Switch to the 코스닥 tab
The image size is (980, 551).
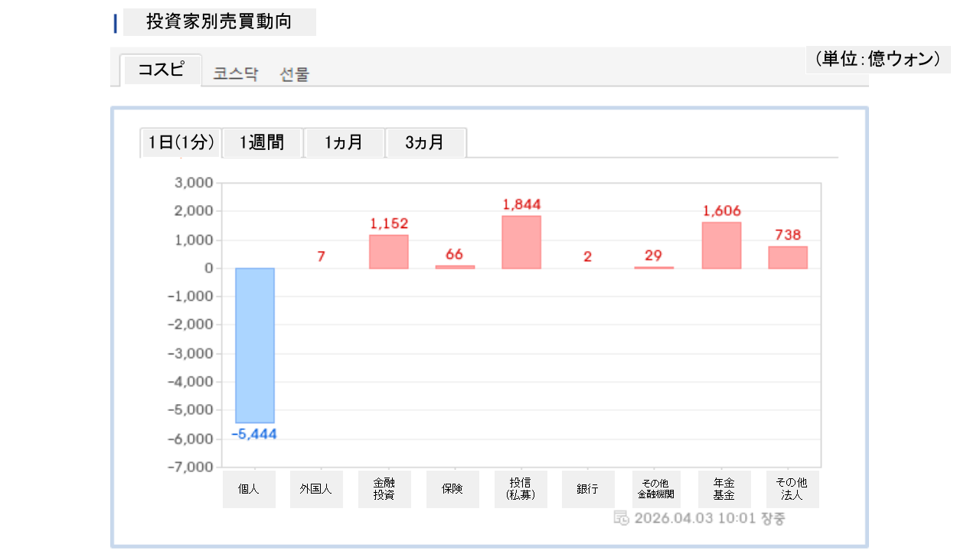click(236, 74)
